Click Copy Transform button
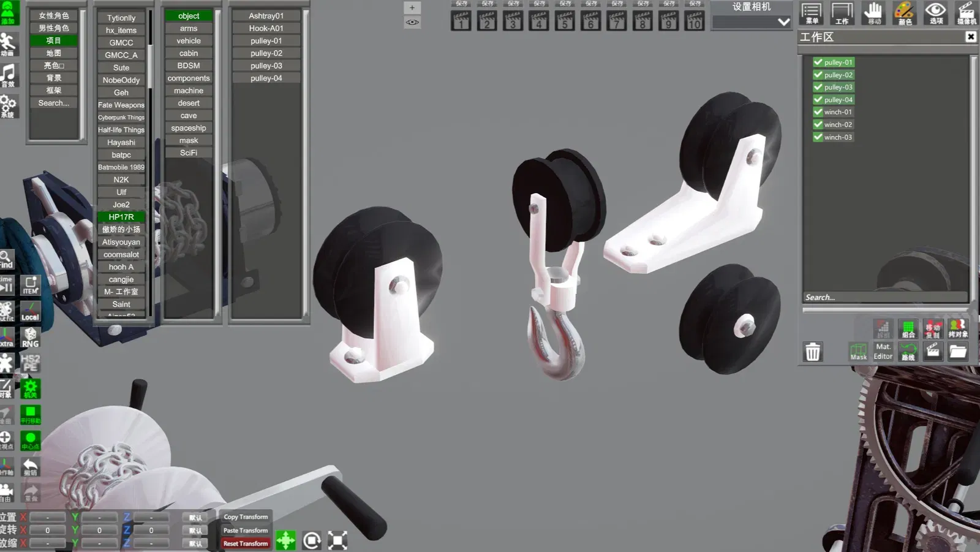Screen dimensions: 980x552 pyautogui.click(x=246, y=517)
